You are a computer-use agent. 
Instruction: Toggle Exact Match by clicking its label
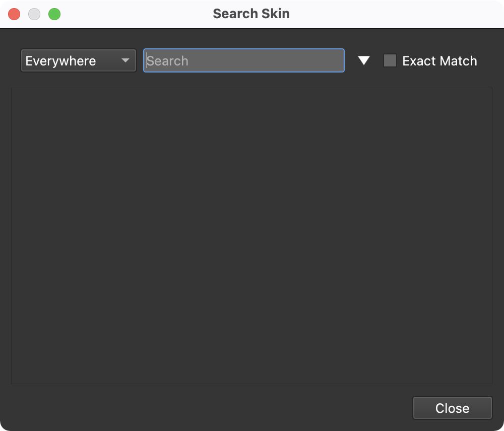[x=439, y=60]
